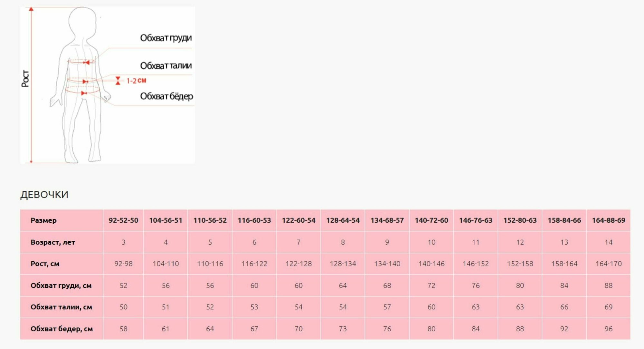Click the age cell showing 14
The width and height of the screenshot is (644, 349).
608,242
